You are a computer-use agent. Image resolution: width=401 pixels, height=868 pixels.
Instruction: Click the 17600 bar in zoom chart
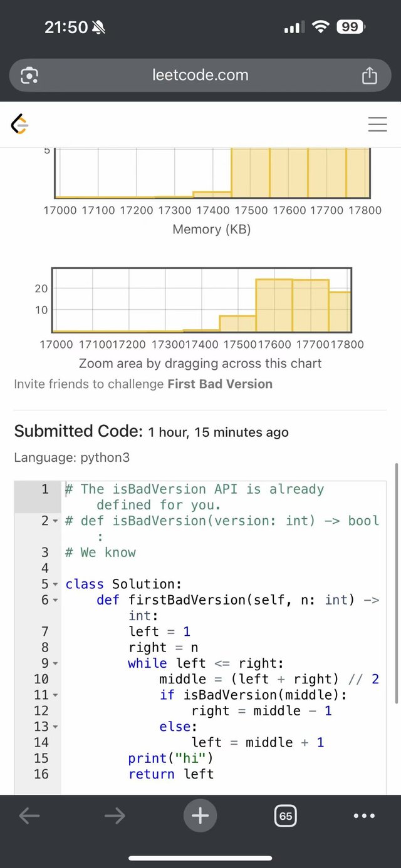pyautogui.click(x=274, y=305)
